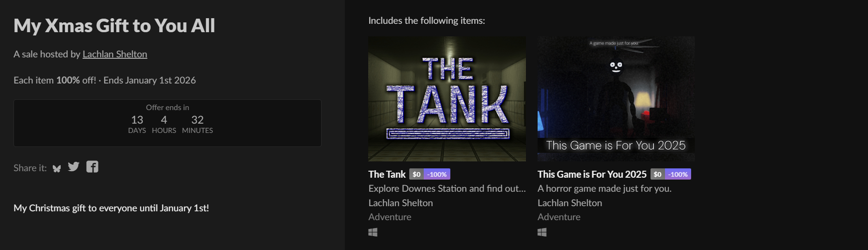Click $0 price tag for This Game is For You 2025

[x=658, y=174]
